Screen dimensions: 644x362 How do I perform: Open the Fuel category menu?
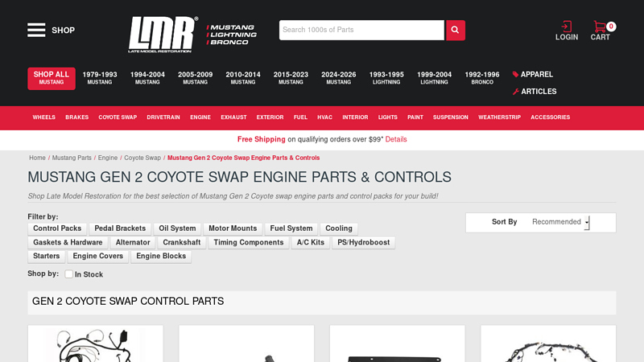[300, 117]
